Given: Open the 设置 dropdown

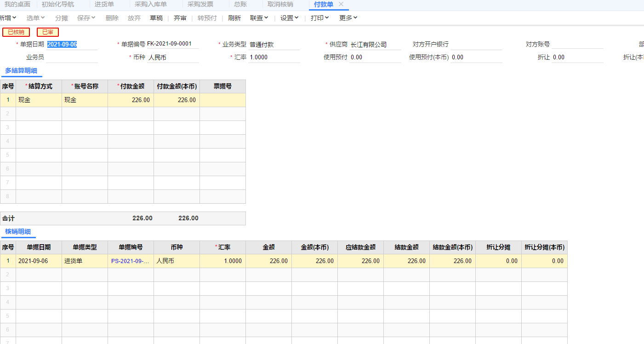Looking at the screenshot, I should click(x=290, y=18).
